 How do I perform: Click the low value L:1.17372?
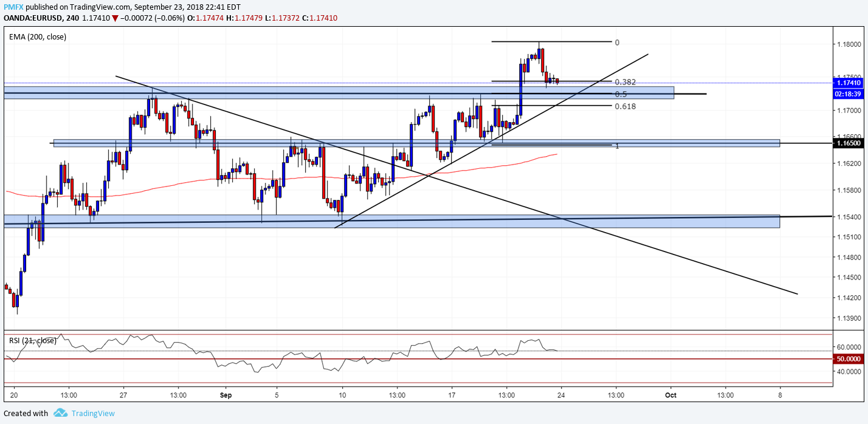click(281, 18)
